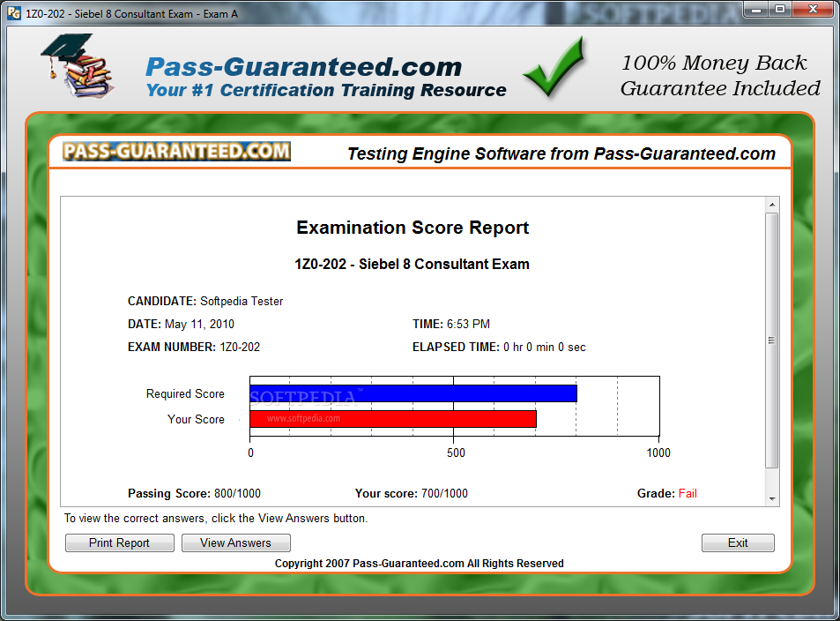
Task: Click the PG application icon in title bar
Action: tap(14, 13)
